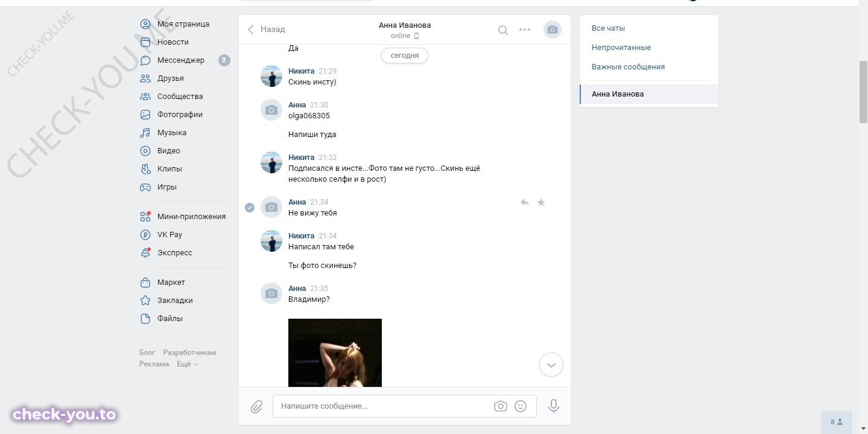Open the Закладки menu item label
Viewport: 868px width, 434px height.
click(x=175, y=301)
